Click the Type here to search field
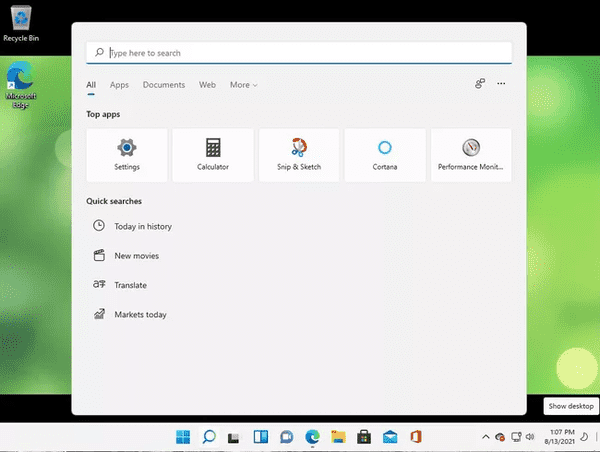The width and height of the screenshot is (600, 452). click(x=299, y=53)
